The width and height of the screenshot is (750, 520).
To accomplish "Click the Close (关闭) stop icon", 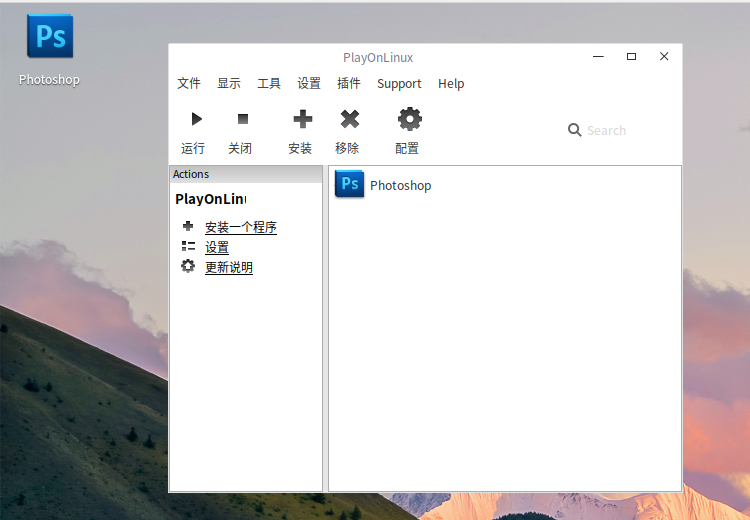I will pyautogui.click(x=243, y=119).
